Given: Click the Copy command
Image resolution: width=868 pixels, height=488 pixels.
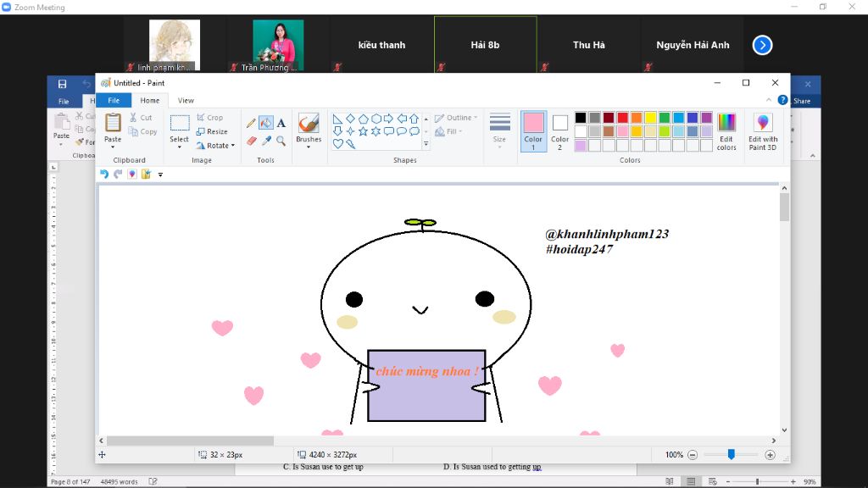Looking at the screenshot, I should [142, 131].
